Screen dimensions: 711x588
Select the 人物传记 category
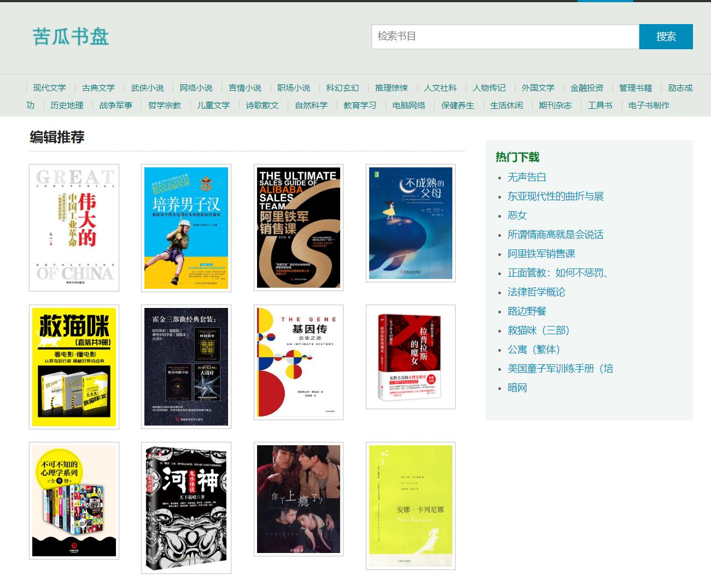pos(489,88)
